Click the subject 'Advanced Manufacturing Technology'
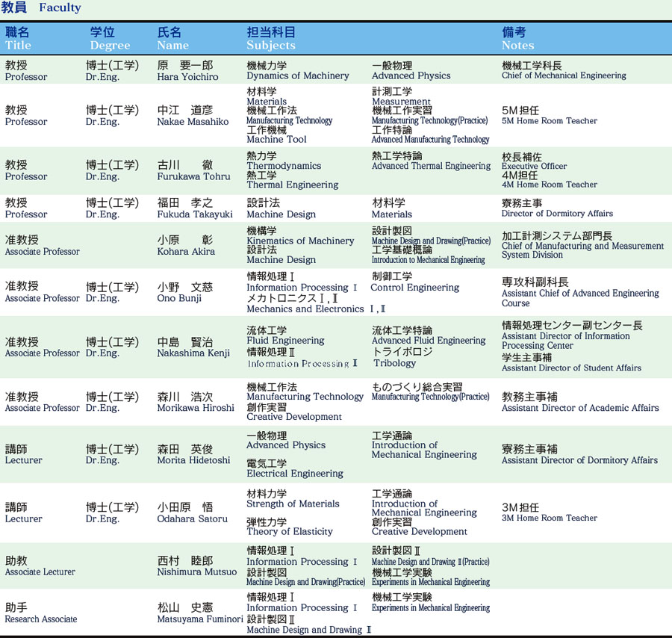This screenshot has height=638, width=672. click(x=430, y=140)
